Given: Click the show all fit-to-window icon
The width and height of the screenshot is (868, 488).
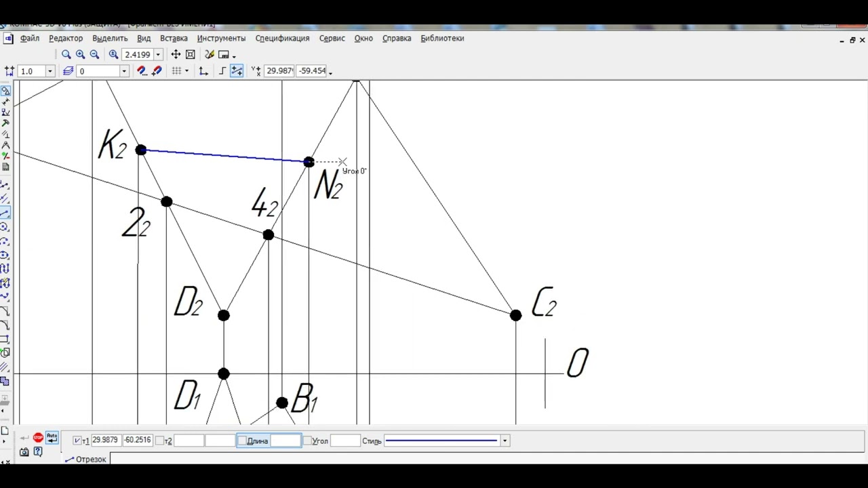Looking at the screenshot, I should tap(191, 55).
